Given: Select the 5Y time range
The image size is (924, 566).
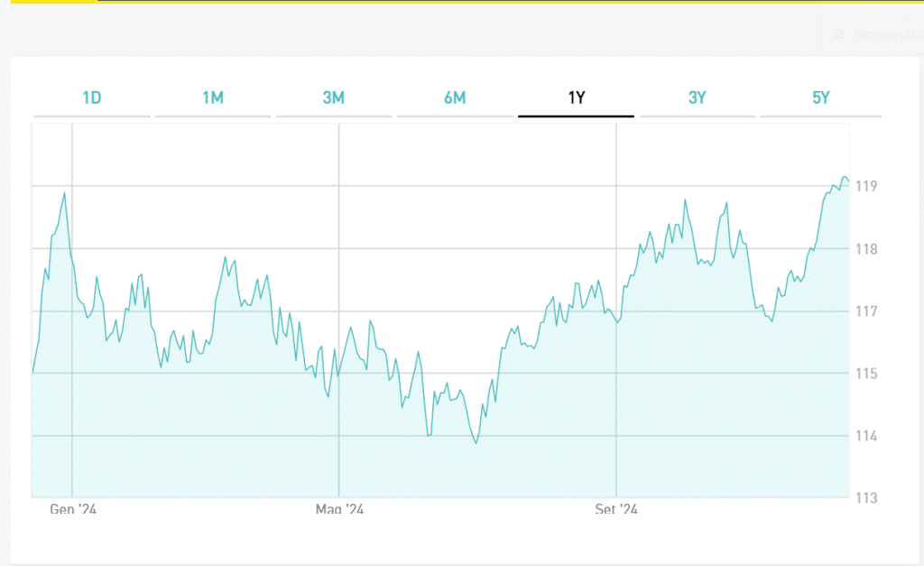Looking at the screenshot, I should click(x=820, y=98).
